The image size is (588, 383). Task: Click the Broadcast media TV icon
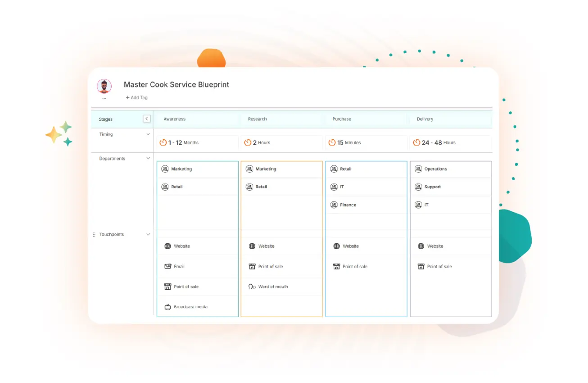point(167,307)
